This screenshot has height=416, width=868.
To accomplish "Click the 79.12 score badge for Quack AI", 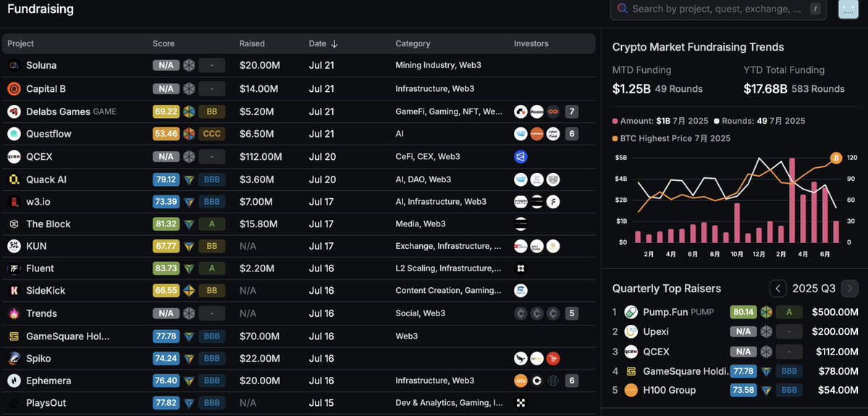I will [x=166, y=179].
